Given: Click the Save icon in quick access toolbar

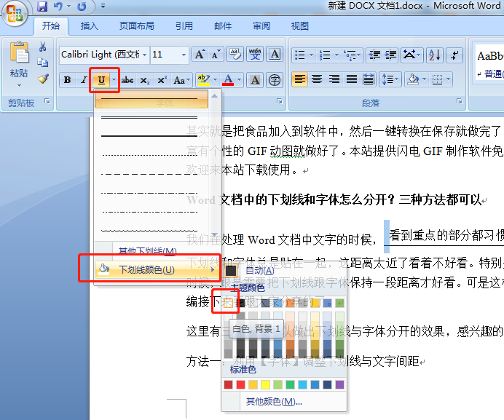Looking at the screenshot, I should pyautogui.click(x=42, y=7).
